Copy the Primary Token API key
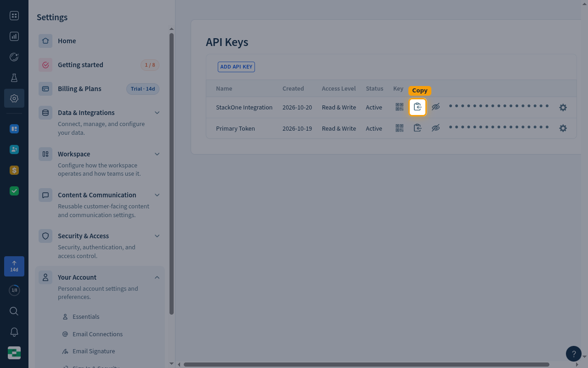 418,128
